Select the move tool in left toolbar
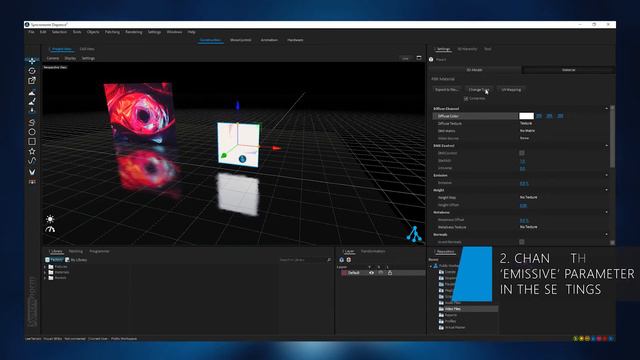The width and height of the screenshot is (640, 360). pos(32,60)
